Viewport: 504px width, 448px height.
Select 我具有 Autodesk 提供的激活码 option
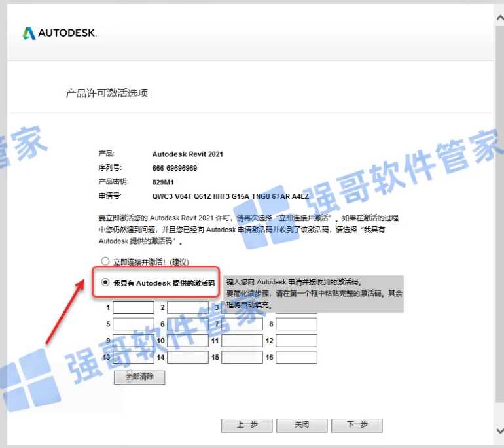(105, 283)
